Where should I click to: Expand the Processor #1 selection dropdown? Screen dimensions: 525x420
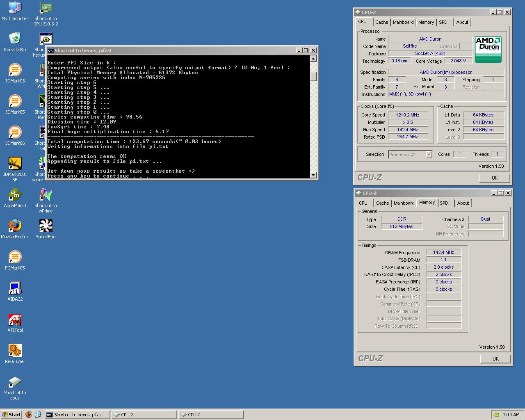pos(429,155)
